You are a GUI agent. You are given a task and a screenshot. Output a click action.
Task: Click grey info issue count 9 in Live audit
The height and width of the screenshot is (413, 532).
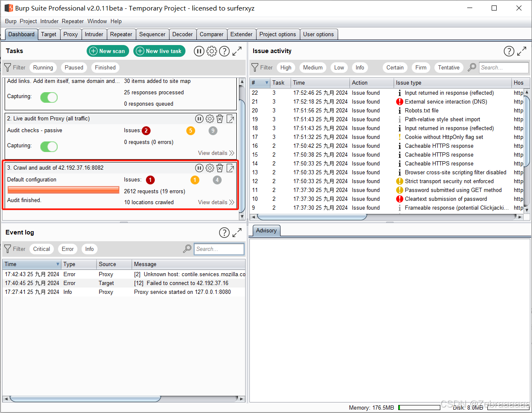coord(213,131)
